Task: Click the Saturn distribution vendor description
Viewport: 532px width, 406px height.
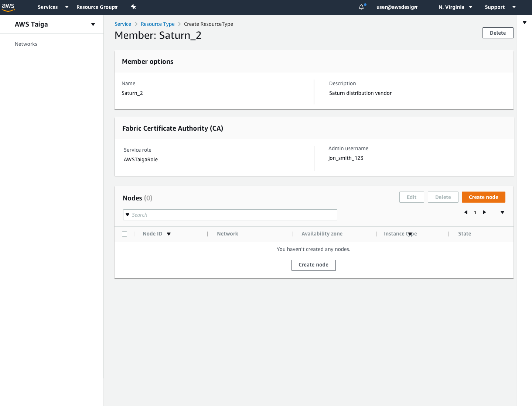Action: (360, 93)
